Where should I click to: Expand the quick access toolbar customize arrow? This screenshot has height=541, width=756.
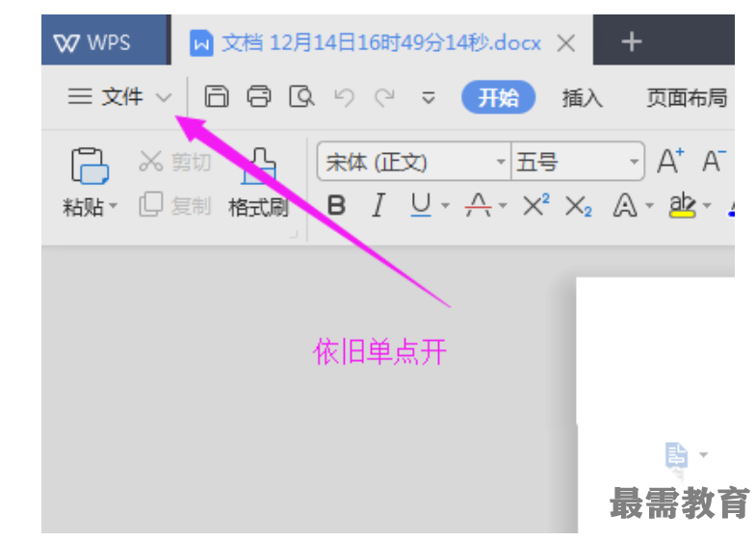(x=429, y=98)
